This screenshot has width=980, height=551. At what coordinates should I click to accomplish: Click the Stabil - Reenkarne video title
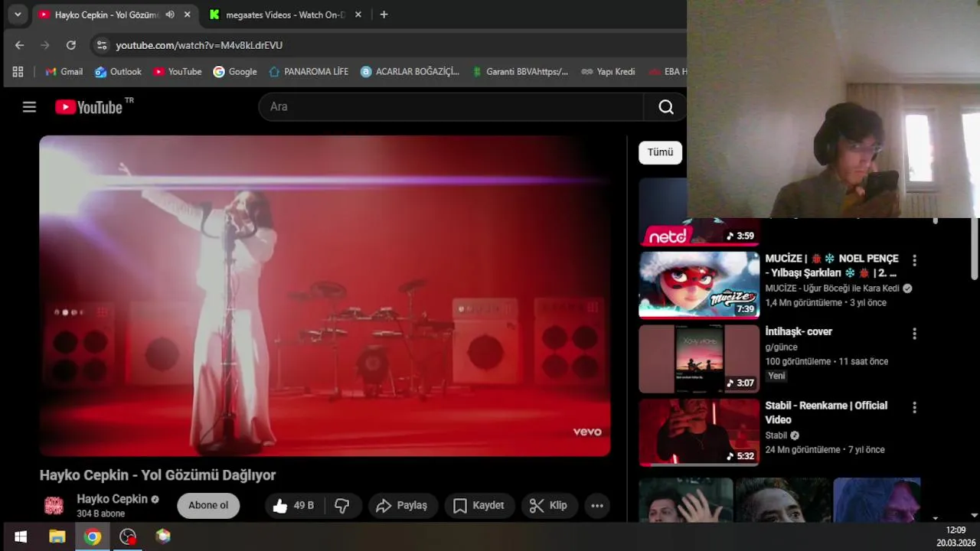(826, 412)
